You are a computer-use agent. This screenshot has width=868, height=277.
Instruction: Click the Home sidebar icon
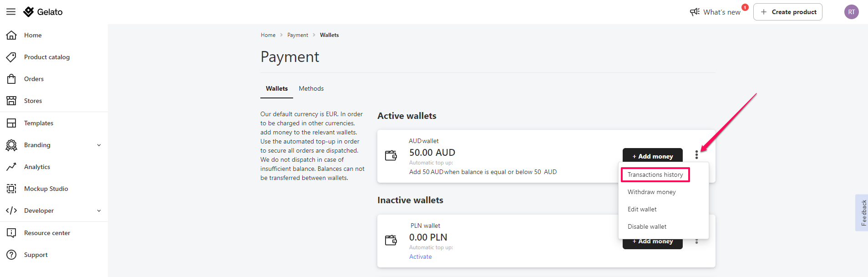tap(11, 35)
